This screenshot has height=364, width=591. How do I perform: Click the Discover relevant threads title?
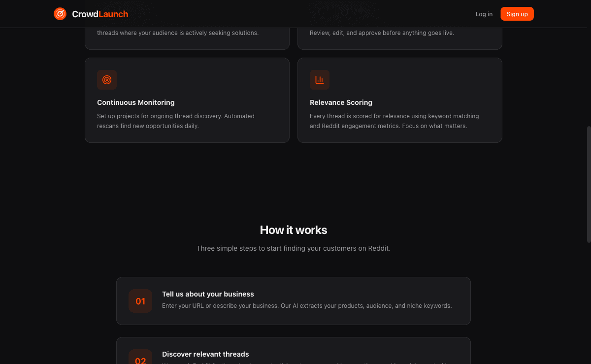(205, 354)
